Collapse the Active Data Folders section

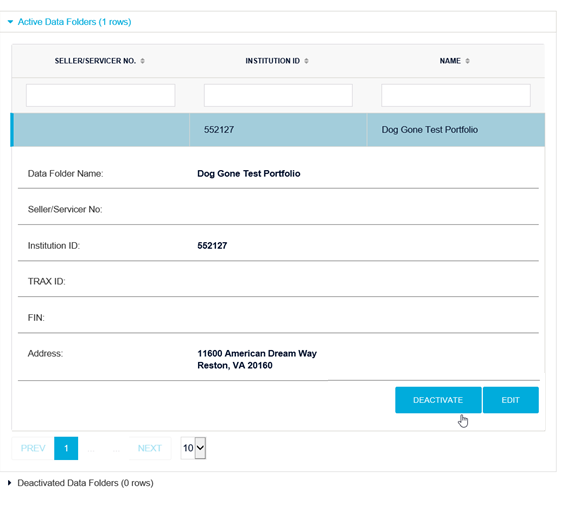click(10, 22)
